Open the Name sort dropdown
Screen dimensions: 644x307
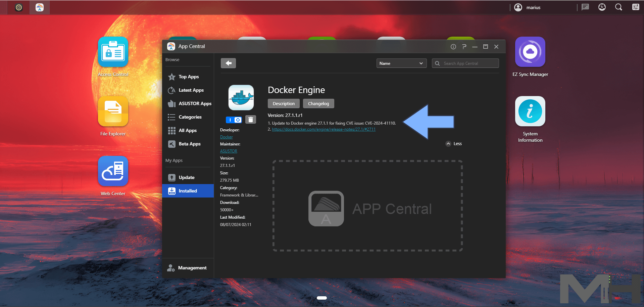tap(401, 63)
